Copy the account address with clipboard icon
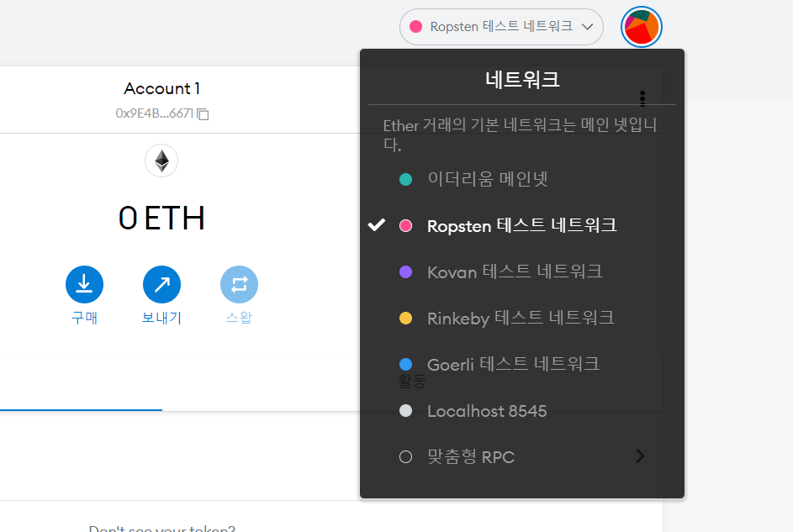The height and width of the screenshot is (532, 793). [203, 114]
